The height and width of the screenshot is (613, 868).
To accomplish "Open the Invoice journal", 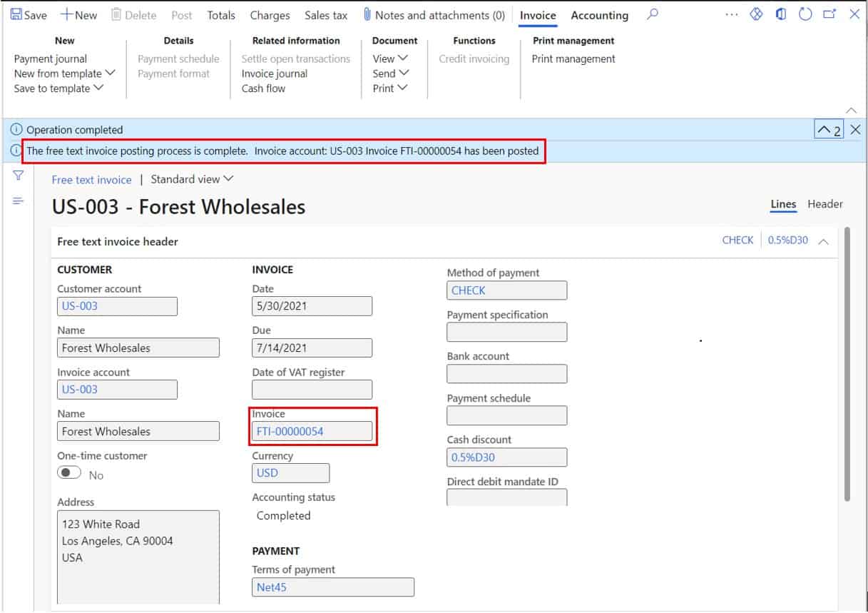I will pos(274,74).
